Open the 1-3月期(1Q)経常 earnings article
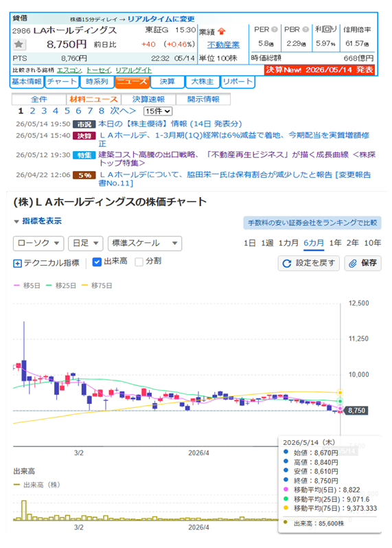Screen dimensions: 392x548 click(x=233, y=139)
